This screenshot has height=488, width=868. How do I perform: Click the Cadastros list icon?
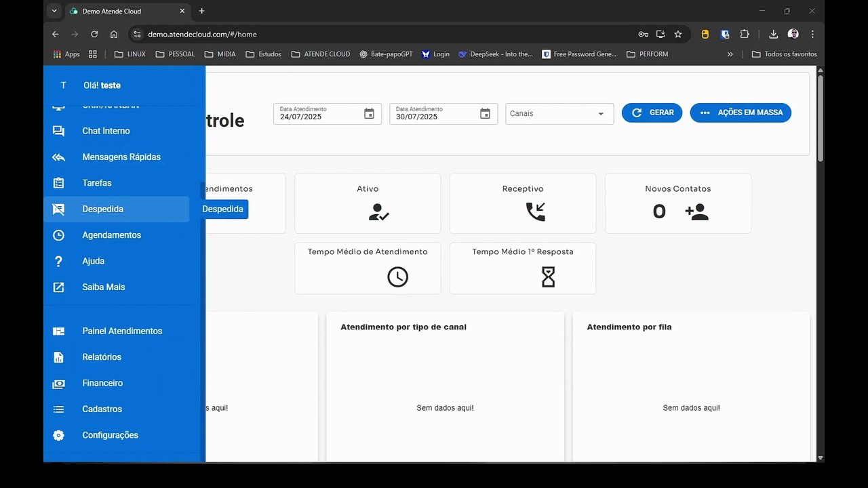(59, 409)
